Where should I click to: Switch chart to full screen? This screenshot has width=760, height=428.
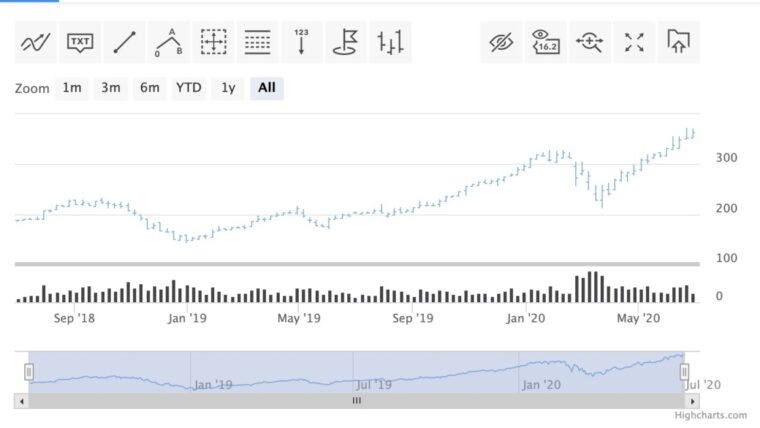tap(634, 42)
